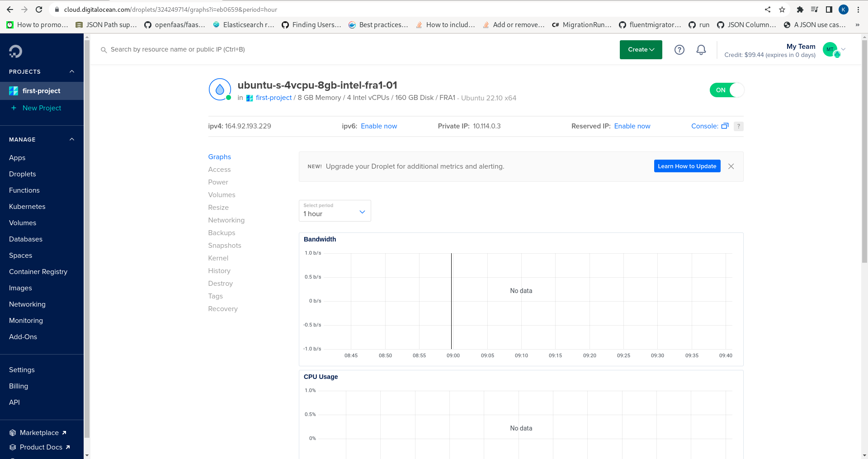Open Droplets in sidebar
Image resolution: width=868 pixels, height=459 pixels.
pos(23,174)
